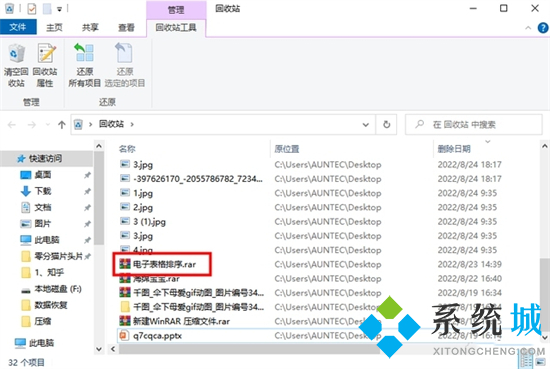
Task: Open Recycle Bin title bar icon
Action: point(9,8)
